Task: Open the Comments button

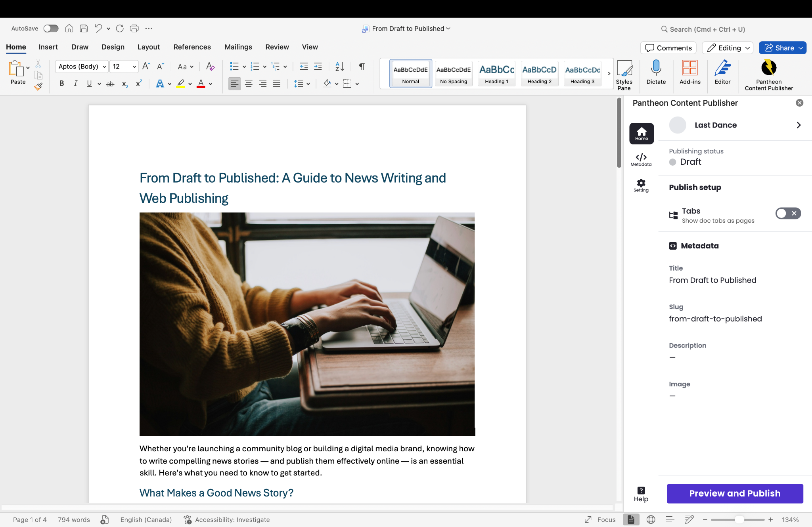Action: 668,48
